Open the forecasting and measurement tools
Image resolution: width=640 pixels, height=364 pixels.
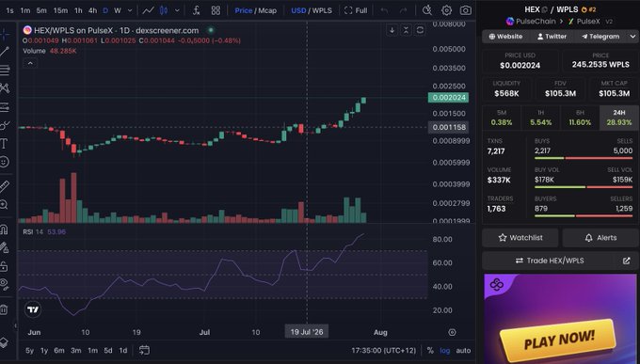[x=5, y=107]
